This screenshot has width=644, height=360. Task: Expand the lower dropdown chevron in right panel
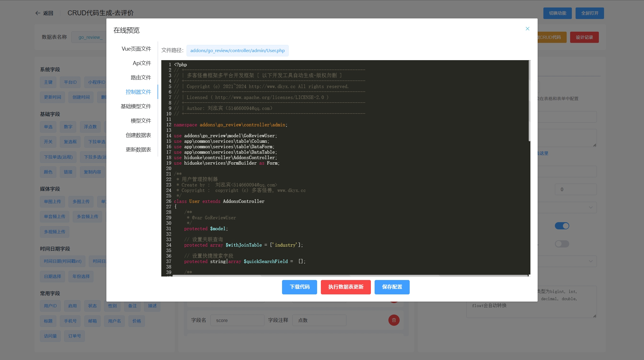[x=591, y=261]
